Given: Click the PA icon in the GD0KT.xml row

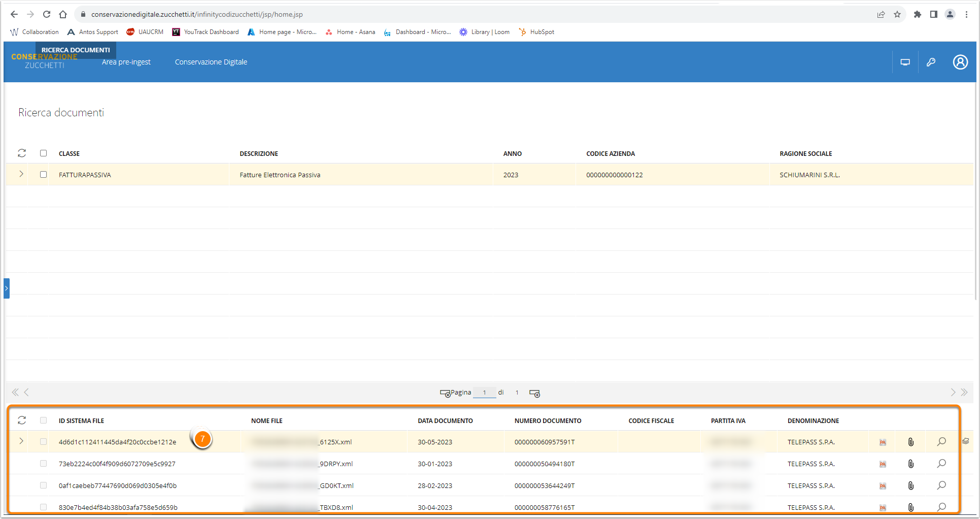Looking at the screenshot, I should pyautogui.click(x=883, y=486).
